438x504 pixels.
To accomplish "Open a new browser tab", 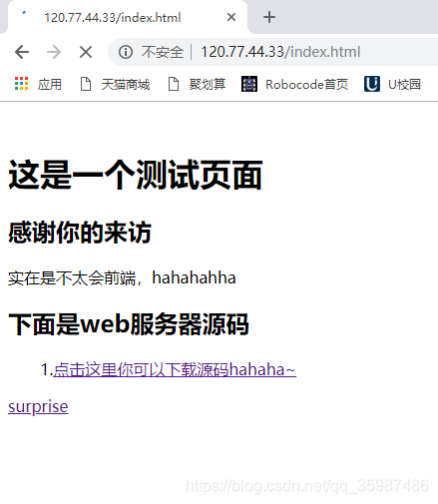I will [x=269, y=17].
